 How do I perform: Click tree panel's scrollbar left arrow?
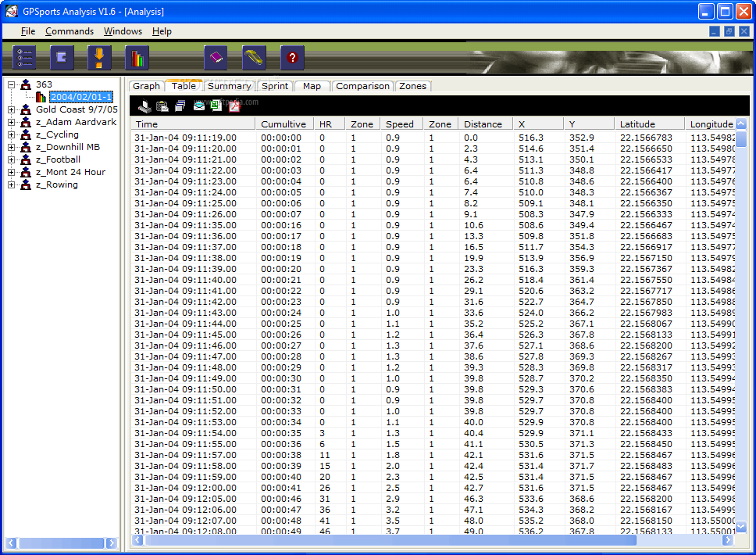(x=12, y=543)
